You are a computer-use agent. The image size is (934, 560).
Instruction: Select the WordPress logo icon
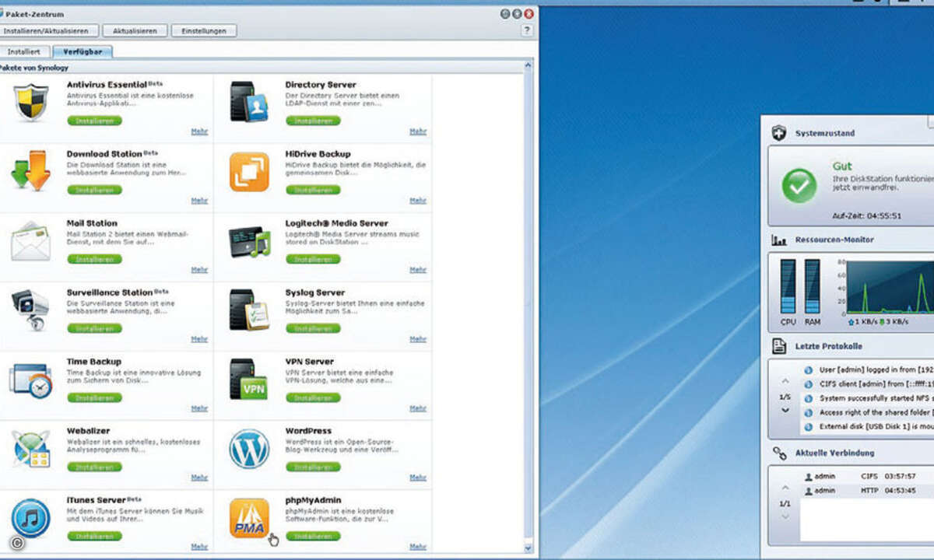(x=249, y=449)
